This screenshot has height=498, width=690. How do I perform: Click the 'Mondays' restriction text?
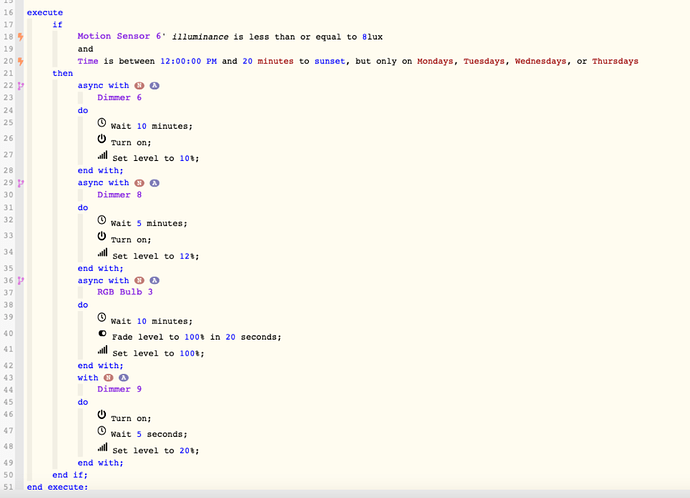435,61
